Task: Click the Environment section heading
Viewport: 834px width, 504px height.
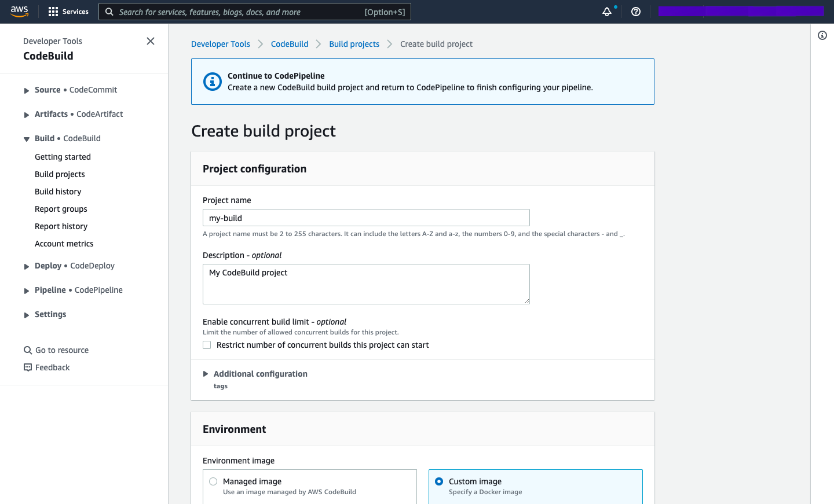Action: 234,429
